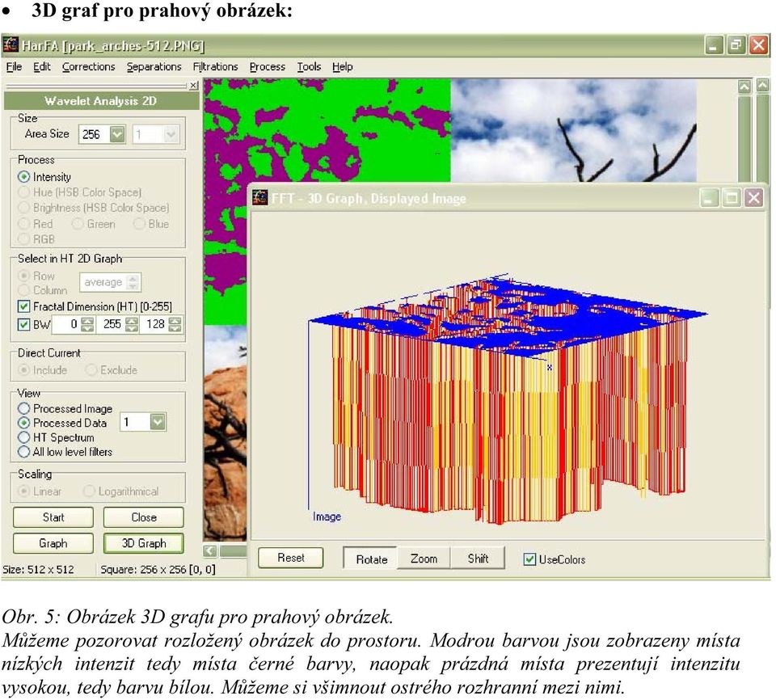Minimize the FFT 3D Graph window

[x=709, y=198]
